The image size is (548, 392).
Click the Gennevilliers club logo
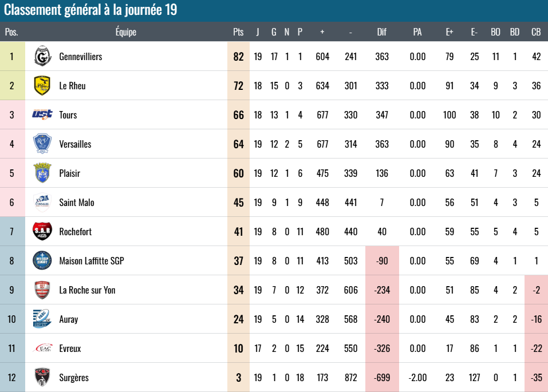click(42, 56)
